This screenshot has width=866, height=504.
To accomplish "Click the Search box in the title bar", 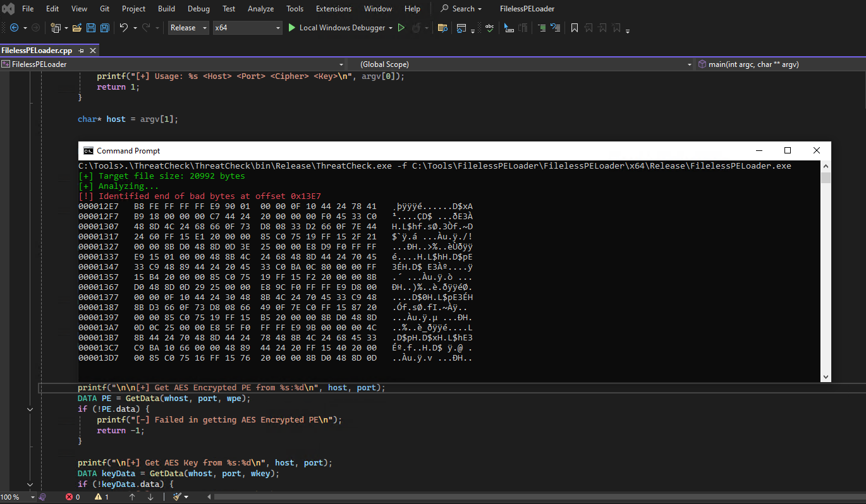I will click(x=461, y=9).
